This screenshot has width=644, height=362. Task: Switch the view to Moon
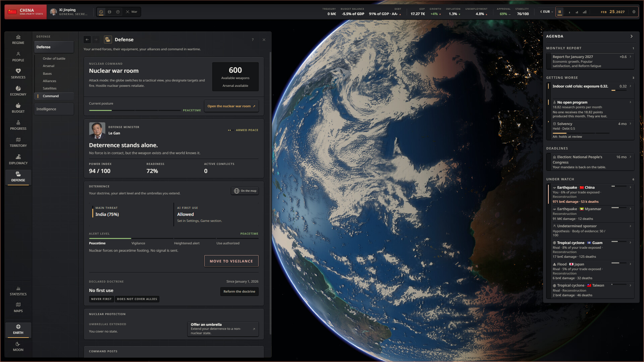[18, 346]
